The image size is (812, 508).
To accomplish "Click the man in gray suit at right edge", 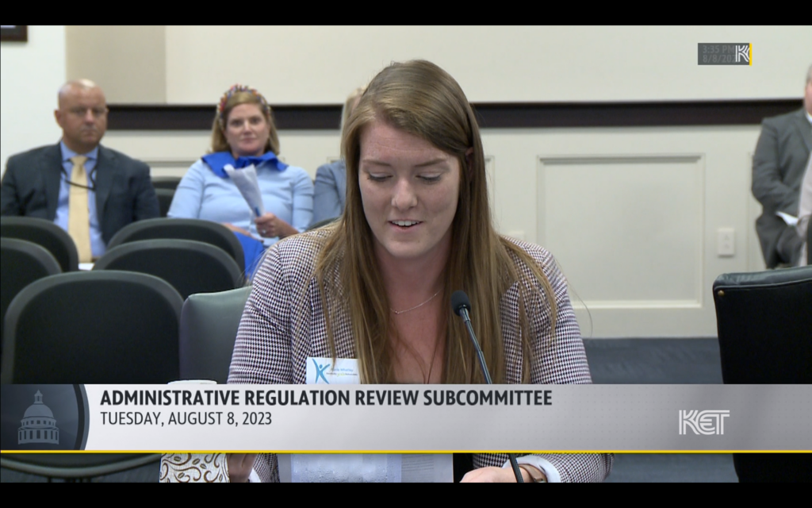I will coord(781,183).
